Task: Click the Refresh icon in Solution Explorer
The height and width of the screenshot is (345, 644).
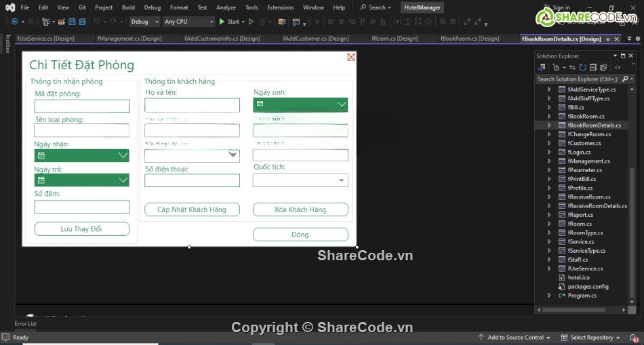Action: (582, 67)
